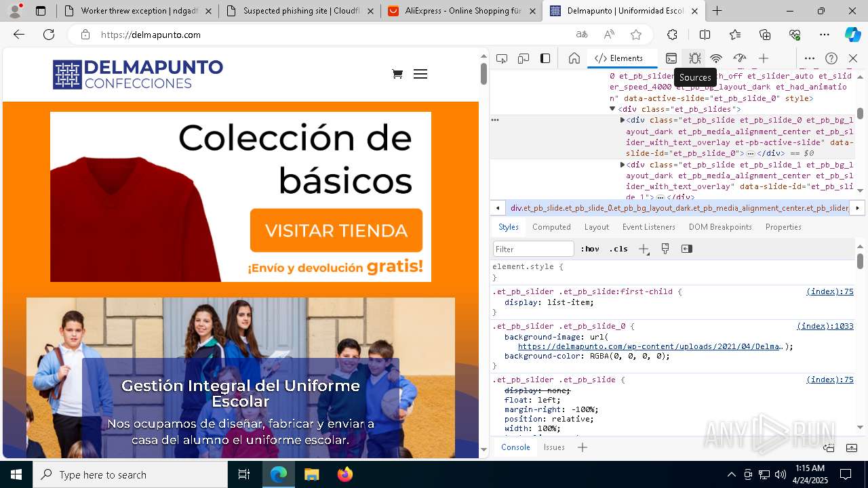The width and height of the screenshot is (868, 488).
Task: Click Delmapunto Confecciones logo
Action: pyautogui.click(x=138, y=75)
